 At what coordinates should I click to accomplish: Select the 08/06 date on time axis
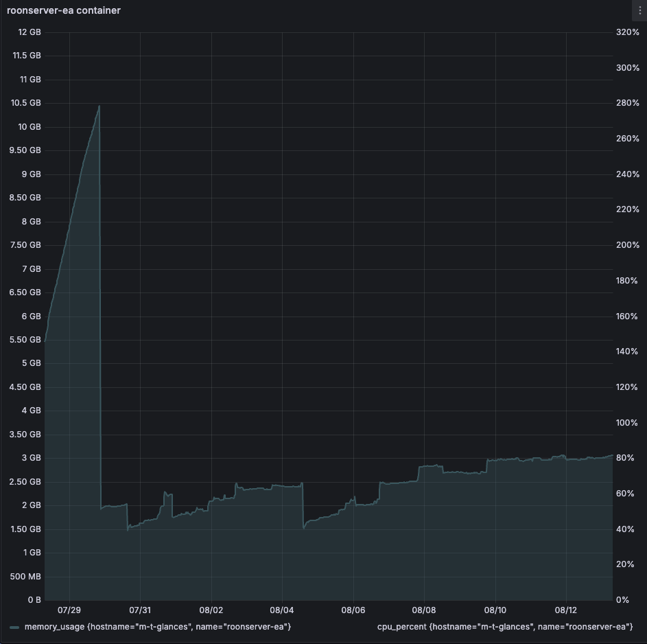[353, 610]
